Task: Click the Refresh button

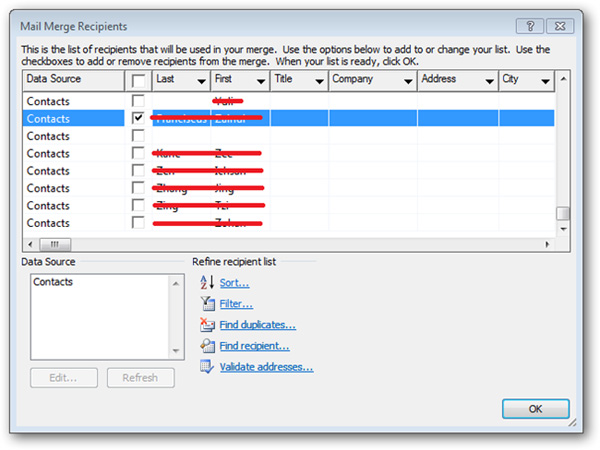Action: tap(140, 378)
